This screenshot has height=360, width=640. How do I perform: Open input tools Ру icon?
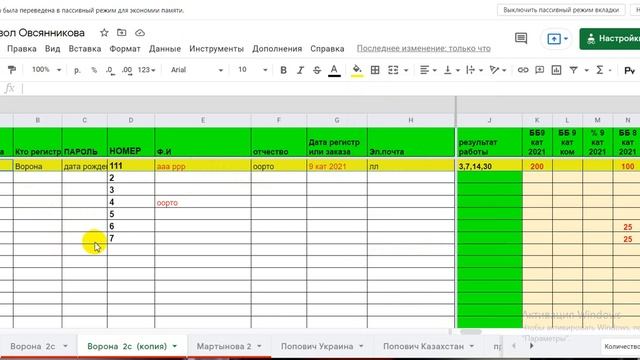coord(629,71)
